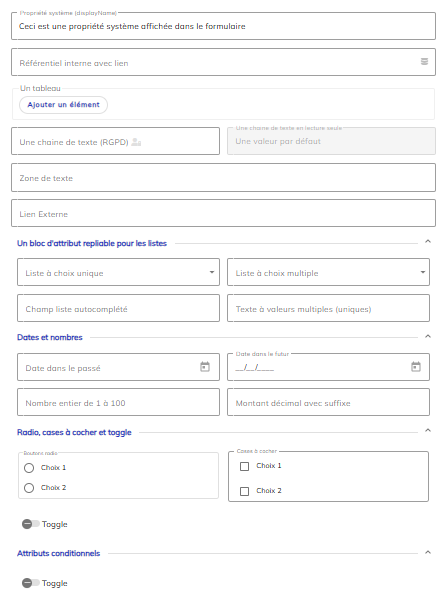Collapse the Attributs conditionnels section
447x598 pixels.
click(x=428, y=552)
